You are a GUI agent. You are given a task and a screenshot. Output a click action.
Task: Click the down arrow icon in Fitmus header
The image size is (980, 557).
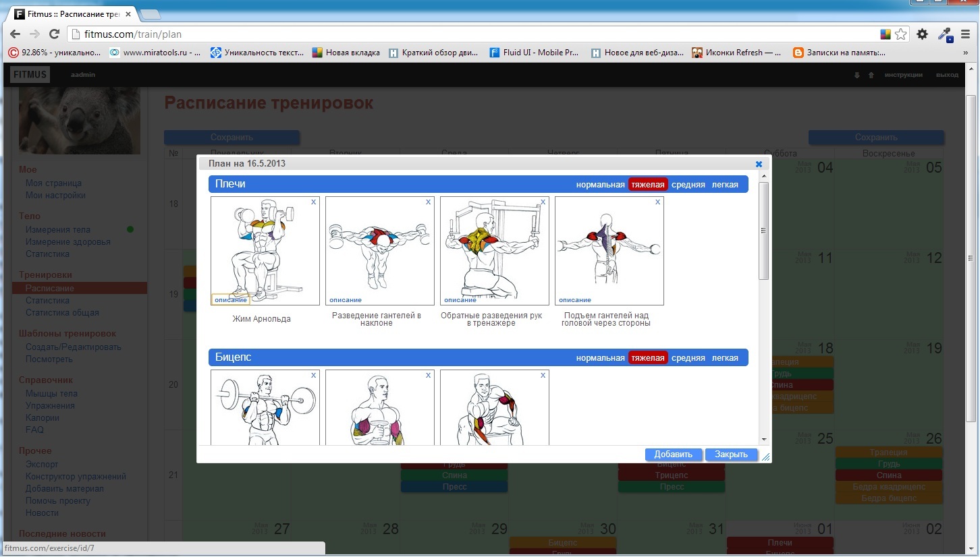[x=857, y=75]
